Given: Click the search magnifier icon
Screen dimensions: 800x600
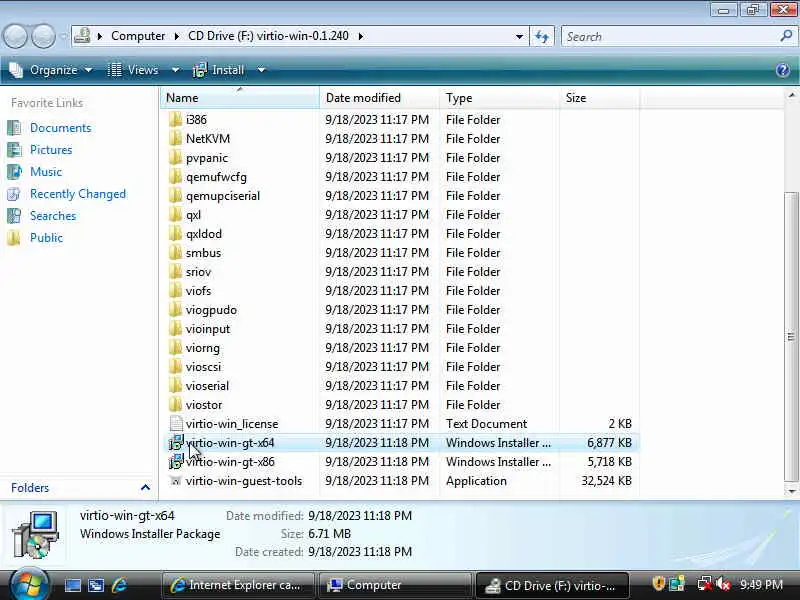Looking at the screenshot, I should click(x=786, y=36).
